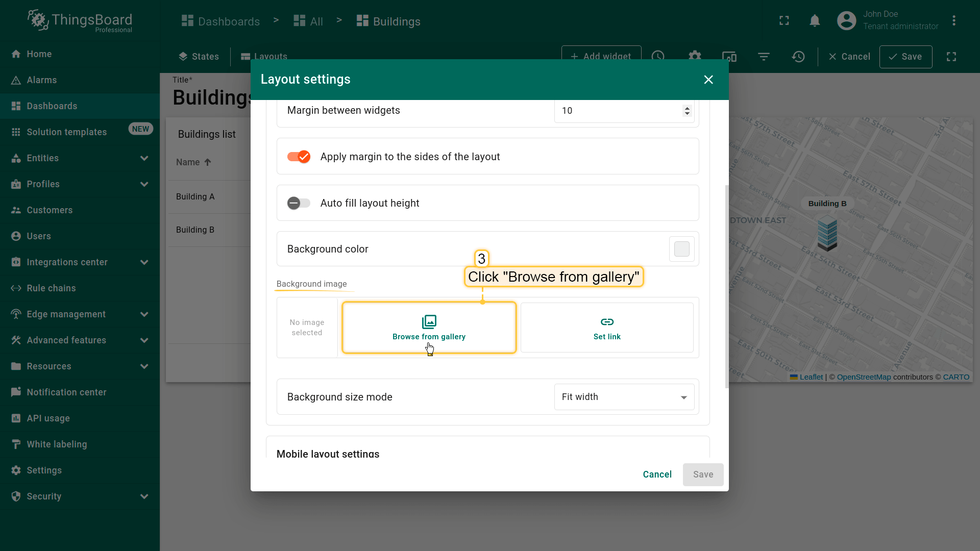Go to White labeling menu item

point(57,444)
